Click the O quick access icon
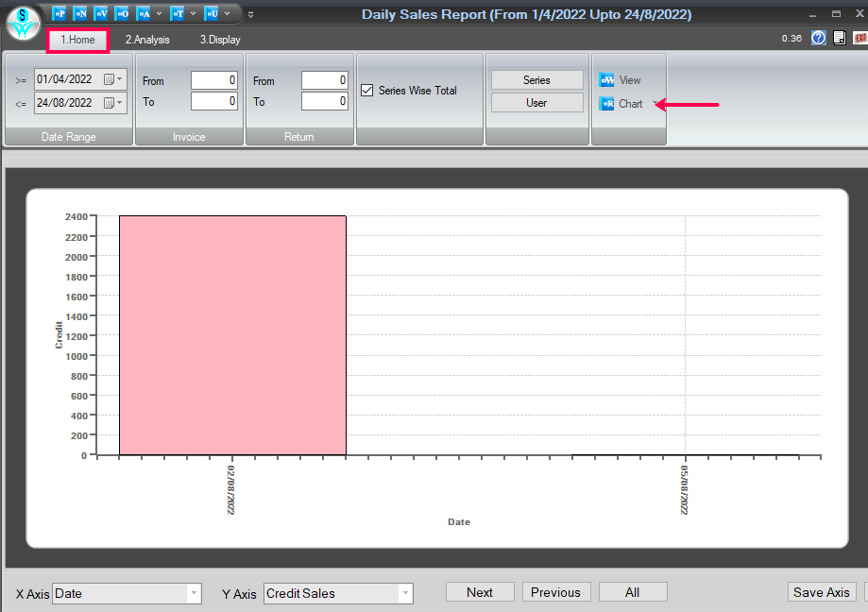This screenshot has width=868, height=612. click(123, 13)
